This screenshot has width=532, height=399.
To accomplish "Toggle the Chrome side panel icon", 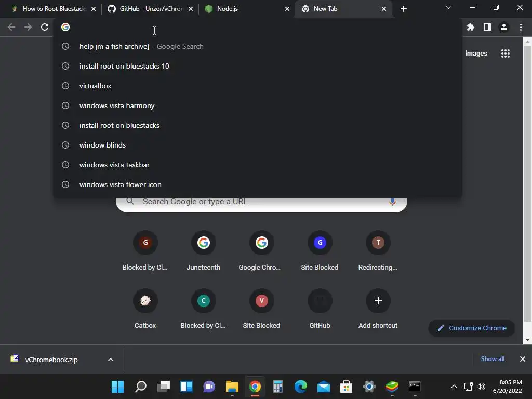I will [x=487, y=27].
